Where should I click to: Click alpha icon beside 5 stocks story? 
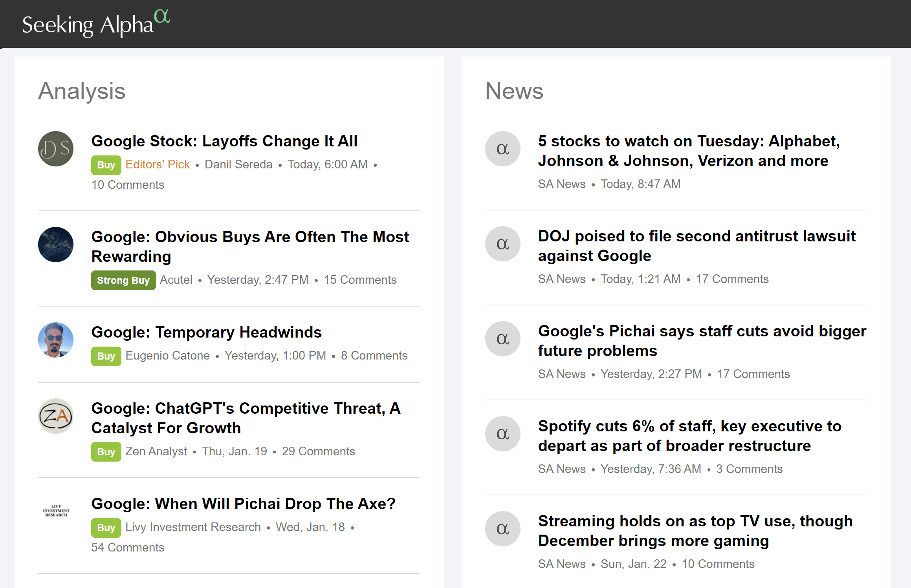point(503,149)
